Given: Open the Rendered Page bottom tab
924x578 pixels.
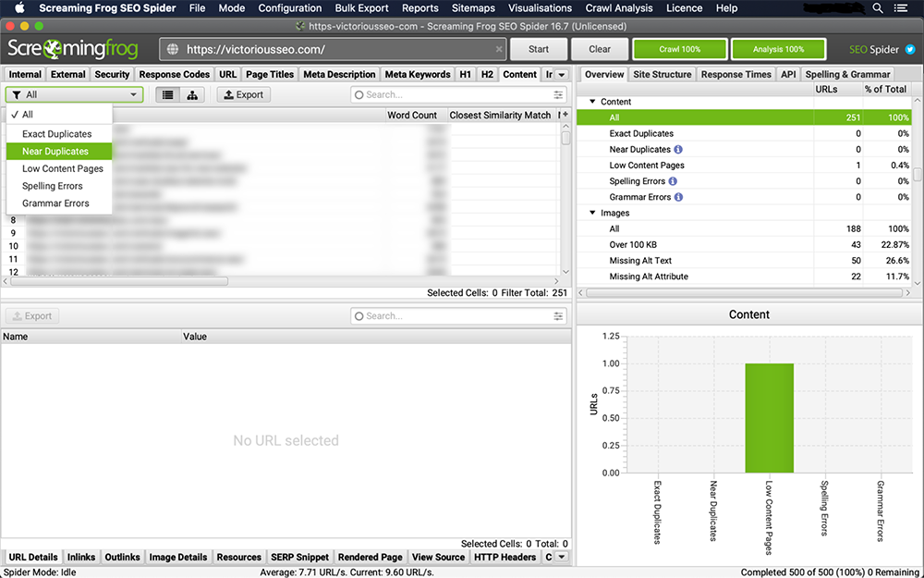Looking at the screenshot, I should pos(371,557).
